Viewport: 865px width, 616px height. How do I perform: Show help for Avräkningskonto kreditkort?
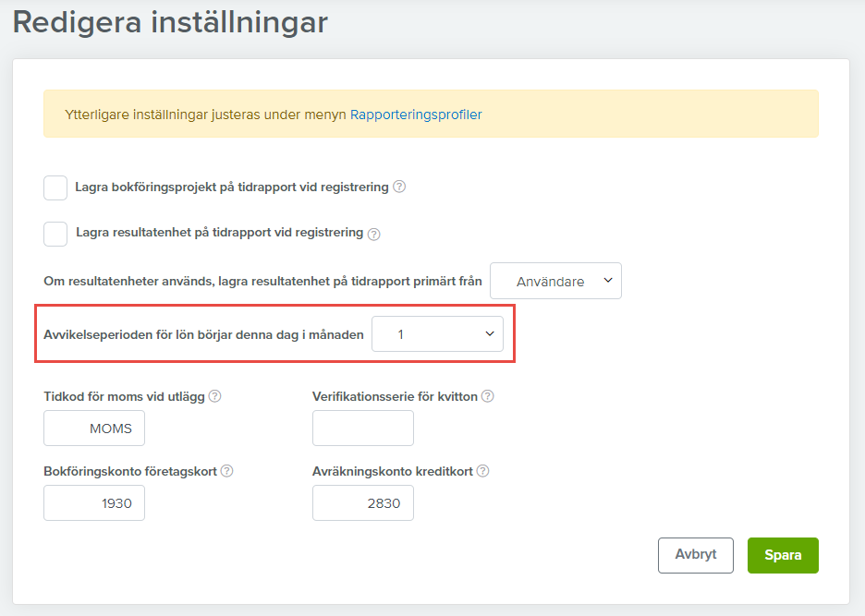click(482, 471)
